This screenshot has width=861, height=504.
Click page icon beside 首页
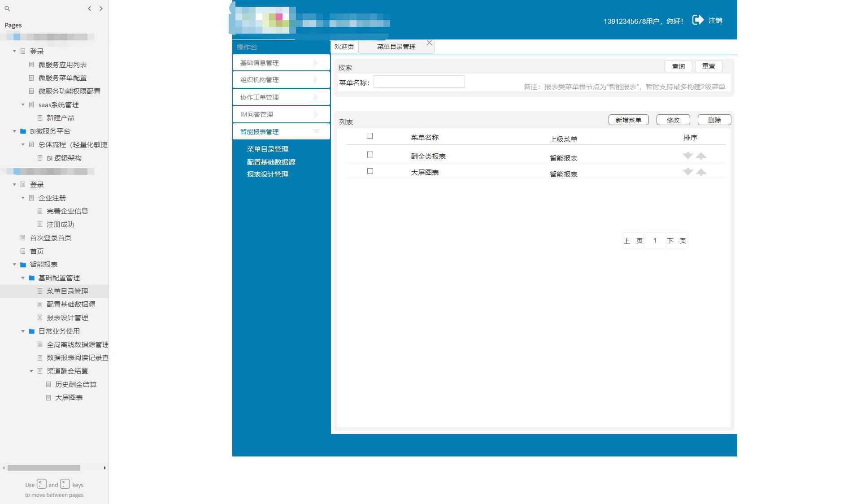(23, 251)
